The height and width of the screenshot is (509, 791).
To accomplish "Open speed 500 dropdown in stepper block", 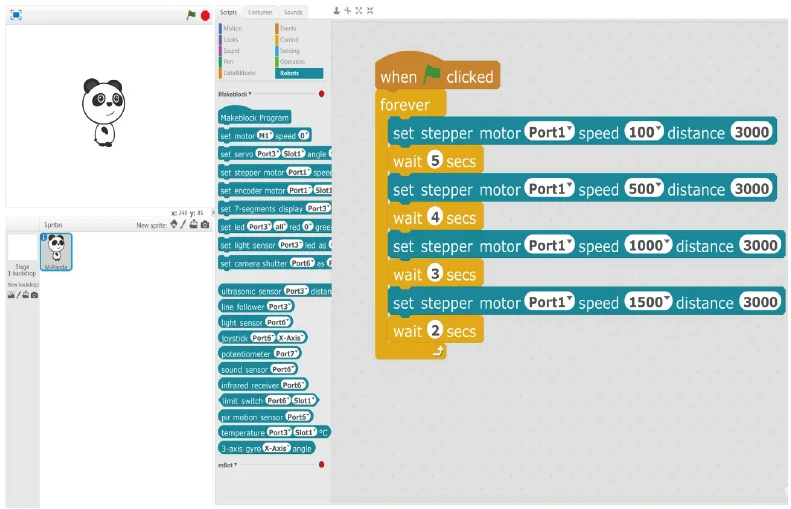I will (644, 189).
